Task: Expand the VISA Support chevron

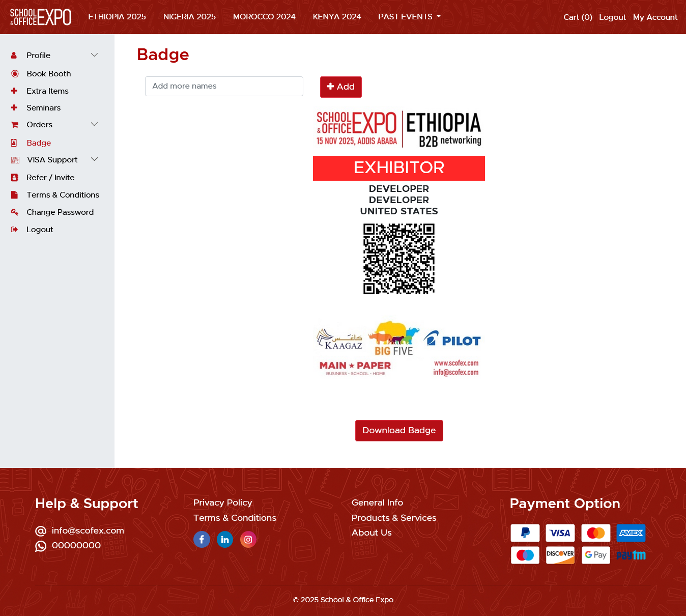Action: (x=94, y=159)
